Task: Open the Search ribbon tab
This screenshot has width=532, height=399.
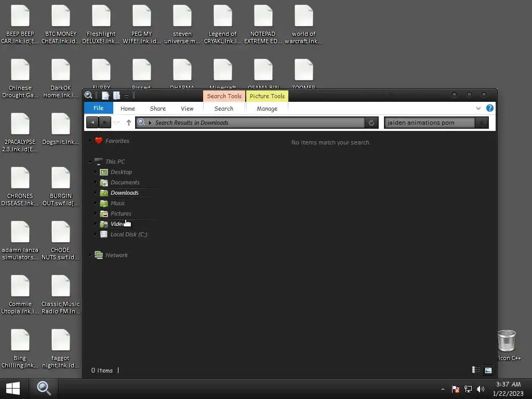Action: pos(223,109)
